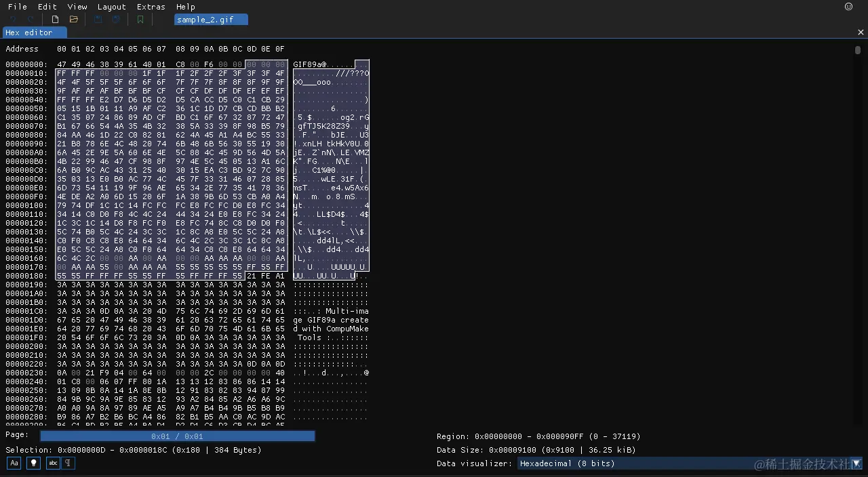Toggle the lightbulb highlight button
Screen dimensions: 868x477
(33, 463)
